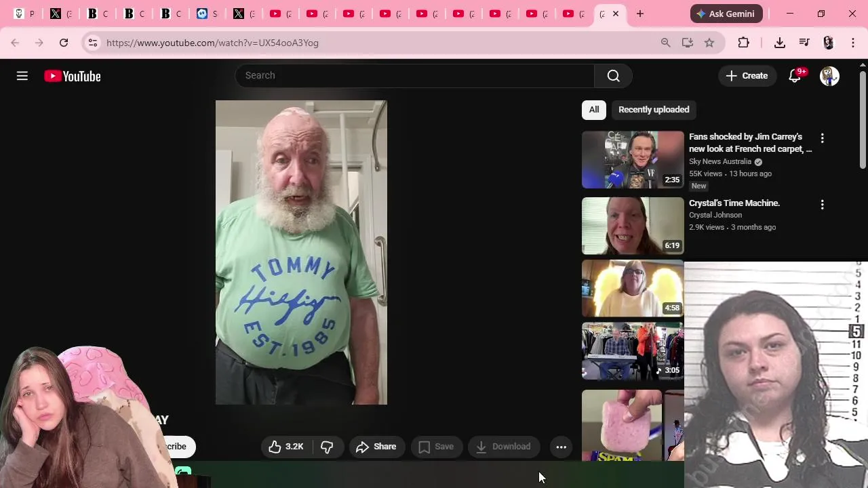Switch to the blue-icon S tab
The image size is (868, 488).
point(207,14)
